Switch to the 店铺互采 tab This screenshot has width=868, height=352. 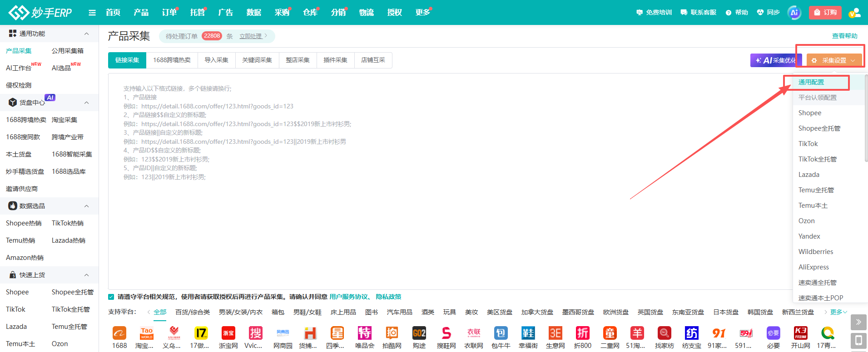point(373,60)
